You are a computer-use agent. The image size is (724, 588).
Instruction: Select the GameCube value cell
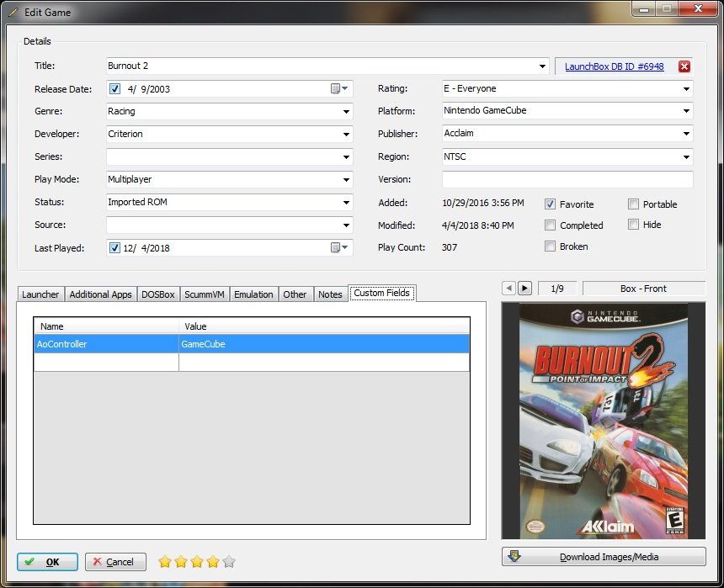coord(324,344)
